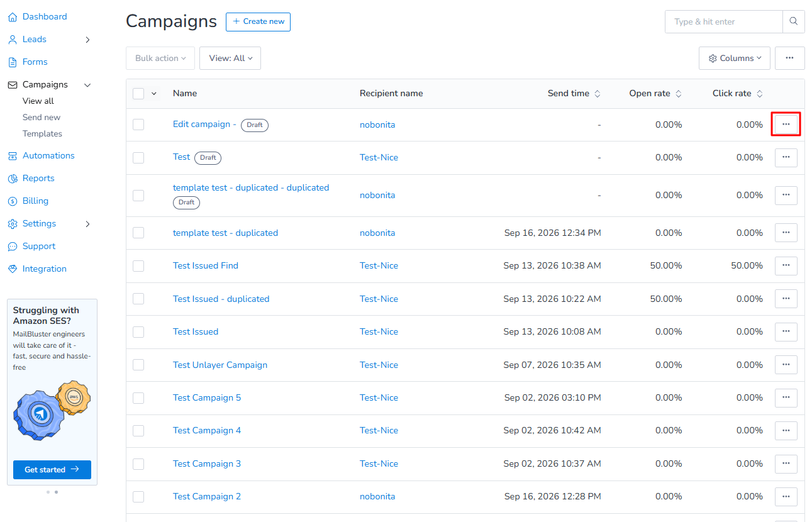
Task: Open Send new in sidebar
Action: pyautogui.click(x=42, y=118)
